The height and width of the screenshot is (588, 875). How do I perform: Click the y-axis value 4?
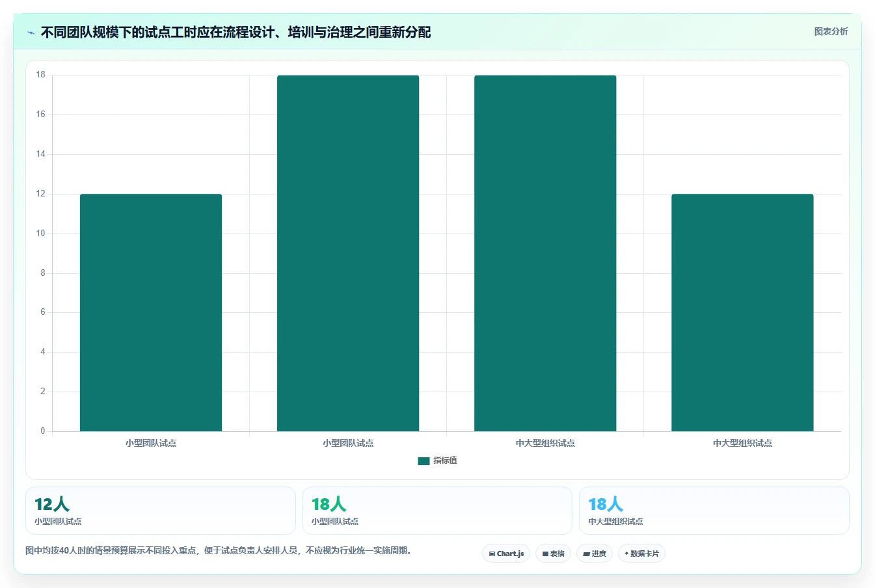43,352
